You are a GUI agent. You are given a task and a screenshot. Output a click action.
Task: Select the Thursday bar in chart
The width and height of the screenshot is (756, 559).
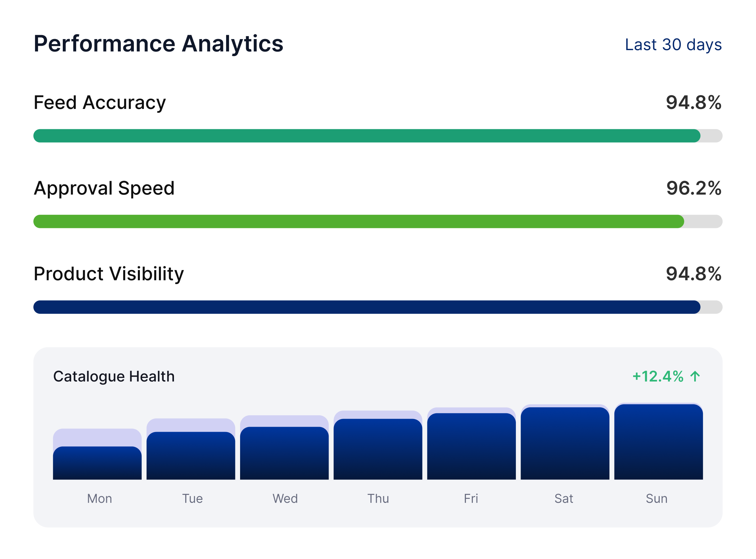[378, 449]
